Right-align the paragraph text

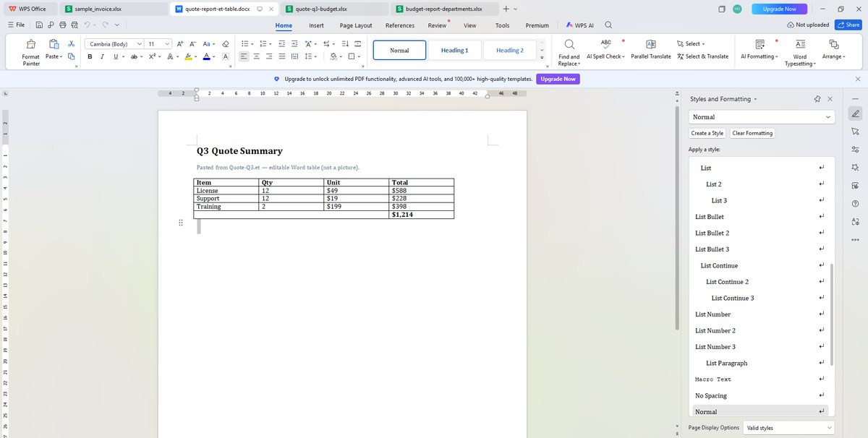[x=270, y=56]
